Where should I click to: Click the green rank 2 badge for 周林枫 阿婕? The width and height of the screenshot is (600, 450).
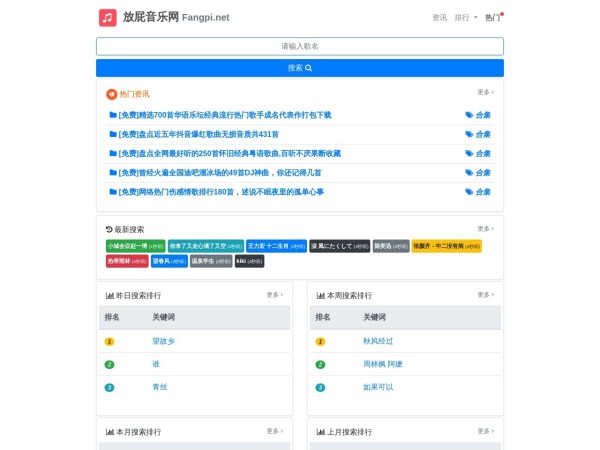[320, 364]
